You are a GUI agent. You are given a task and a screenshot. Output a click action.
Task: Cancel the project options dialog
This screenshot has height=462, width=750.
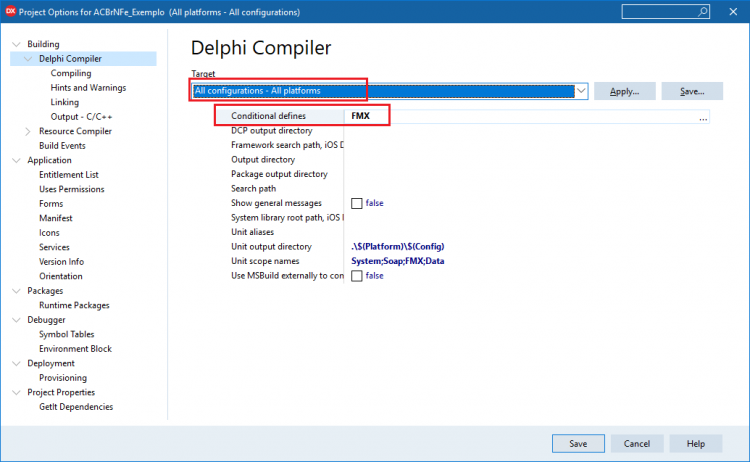tap(637, 443)
